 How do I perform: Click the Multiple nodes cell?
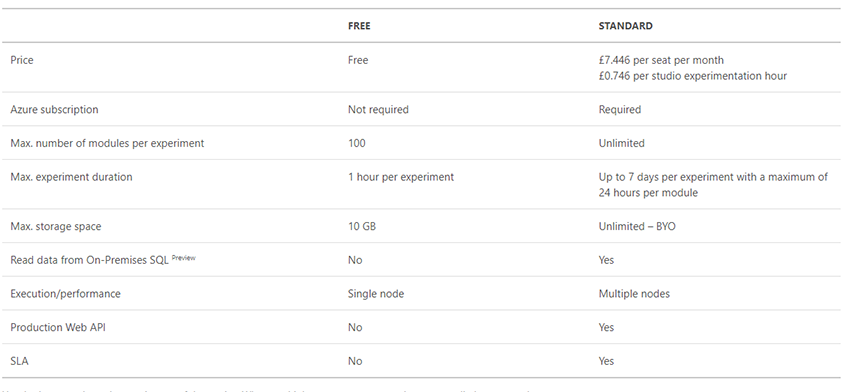[x=634, y=294]
